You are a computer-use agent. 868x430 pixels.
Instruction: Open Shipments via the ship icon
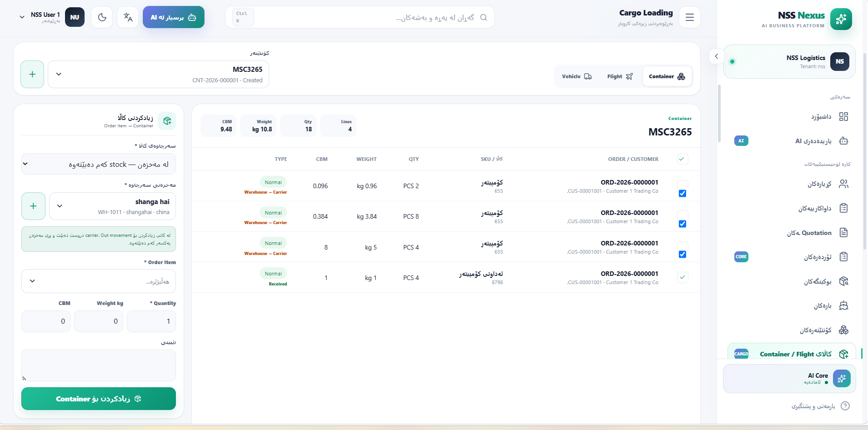pyautogui.click(x=843, y=305)
